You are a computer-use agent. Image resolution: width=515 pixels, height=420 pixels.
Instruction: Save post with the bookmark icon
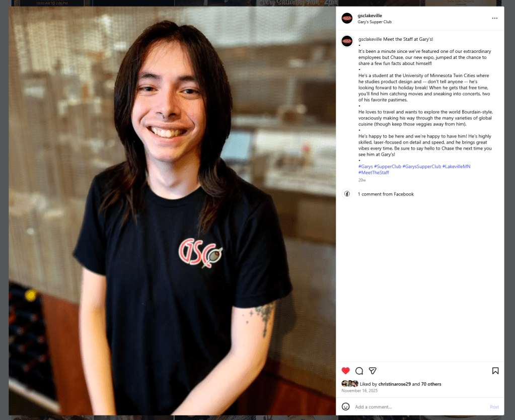[495, 371]
